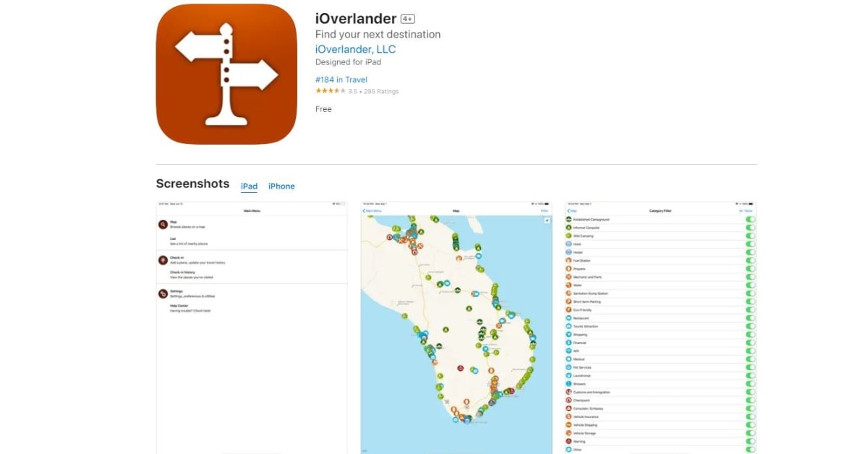Click the Hotel category icon

point(569,244)
